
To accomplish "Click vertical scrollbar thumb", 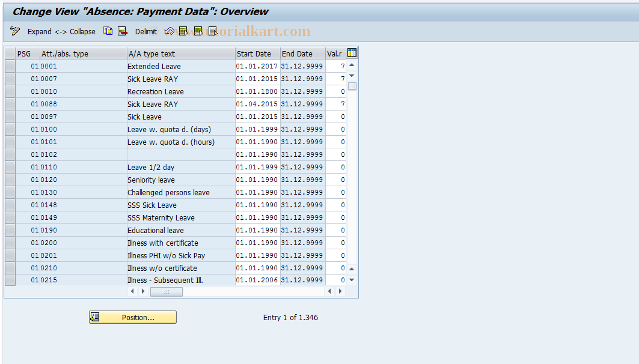I will [x=352, y=86].
